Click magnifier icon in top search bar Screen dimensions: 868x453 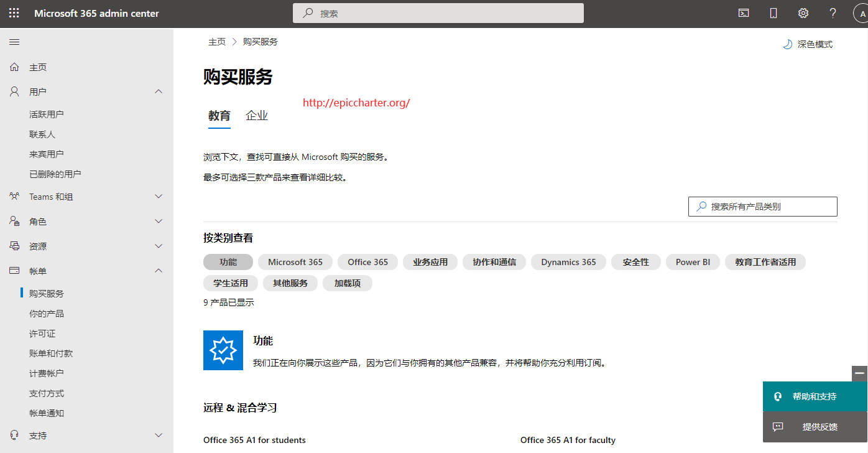(308, 13)
